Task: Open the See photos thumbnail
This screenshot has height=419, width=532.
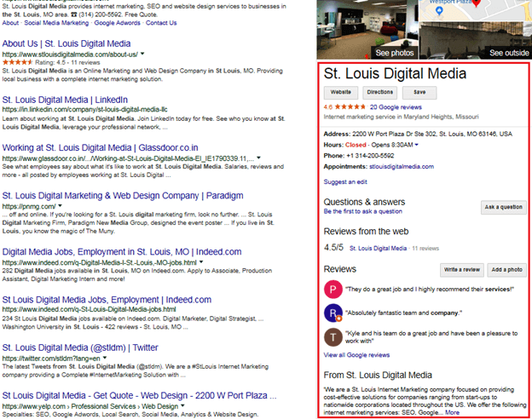Action: point(369,30)
